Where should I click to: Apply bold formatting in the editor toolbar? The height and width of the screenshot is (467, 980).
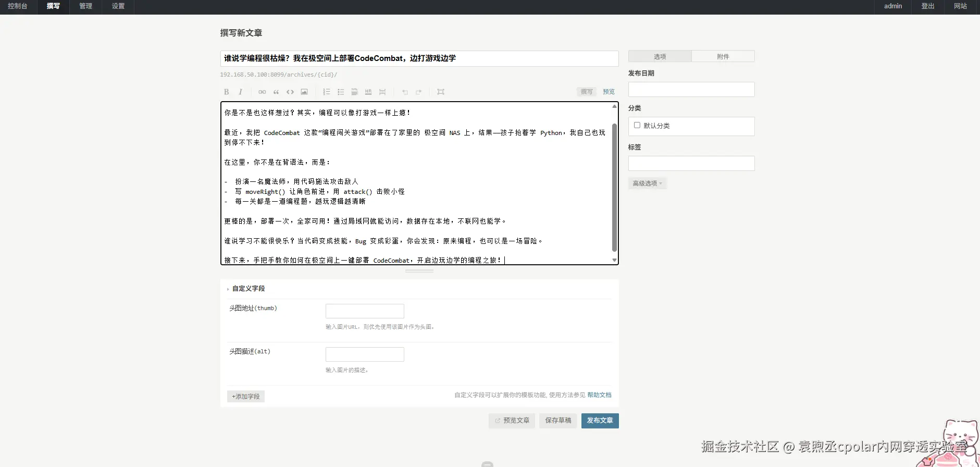pyautogui.click(x=226, y=92)
